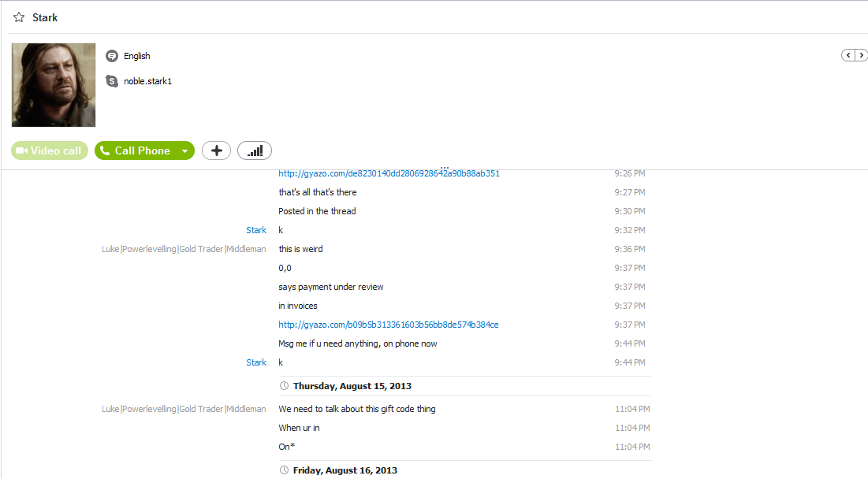
Task: Click the language speech bubble icon
Action: 112,56
